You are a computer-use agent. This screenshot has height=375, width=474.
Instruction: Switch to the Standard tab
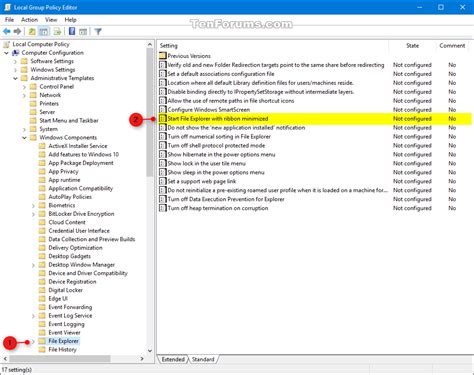click(203, 359)
